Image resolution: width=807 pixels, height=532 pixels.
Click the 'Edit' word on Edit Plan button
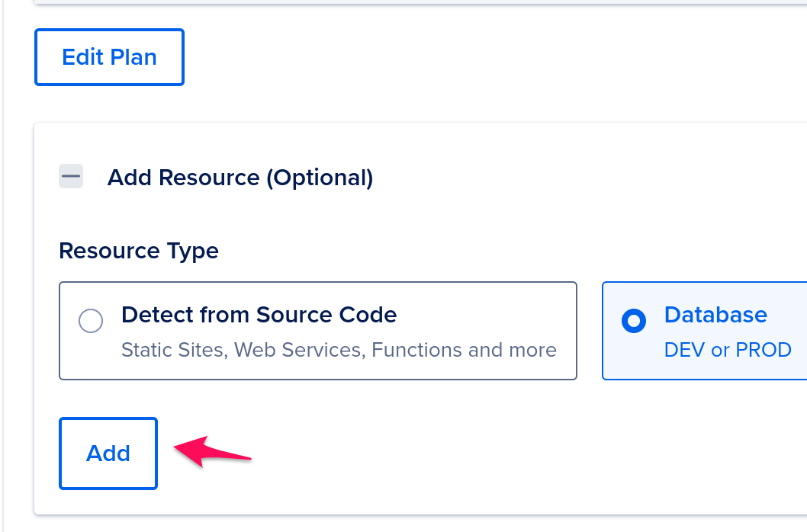[82, 57]
